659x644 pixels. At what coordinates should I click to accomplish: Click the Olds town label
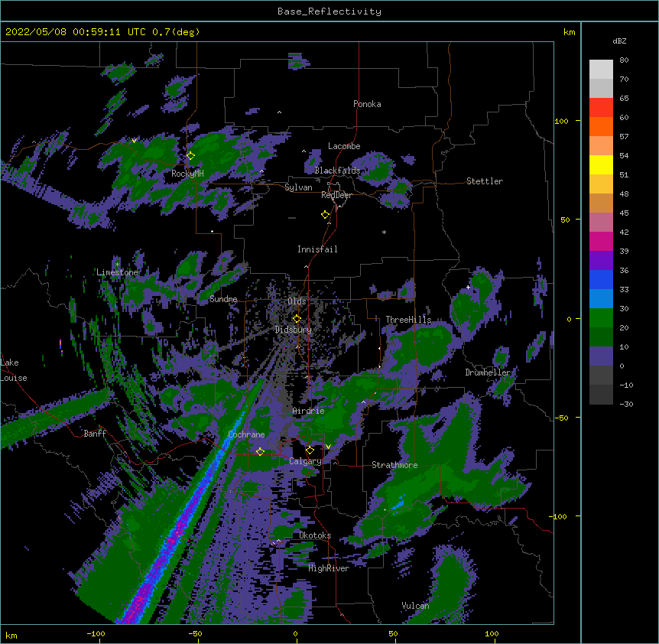297,301
